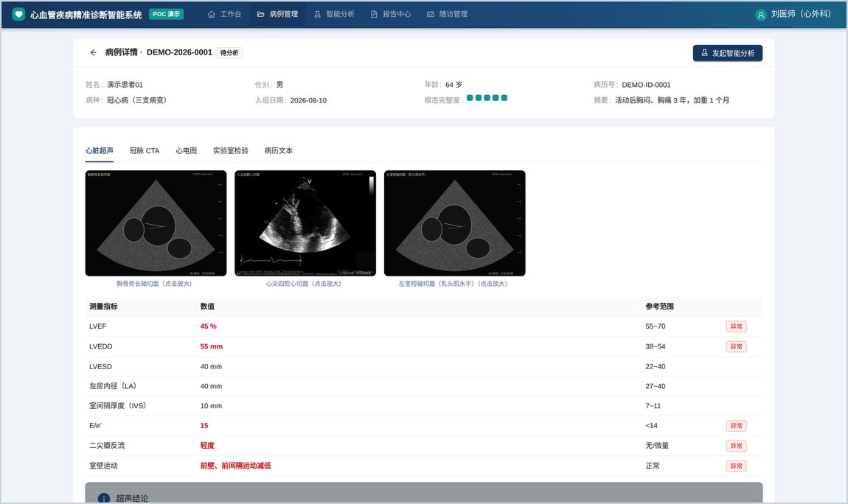The width and height of the screenshot is (848, 504).
Task: Open the 工作台 menu
Action: (224, 14)
